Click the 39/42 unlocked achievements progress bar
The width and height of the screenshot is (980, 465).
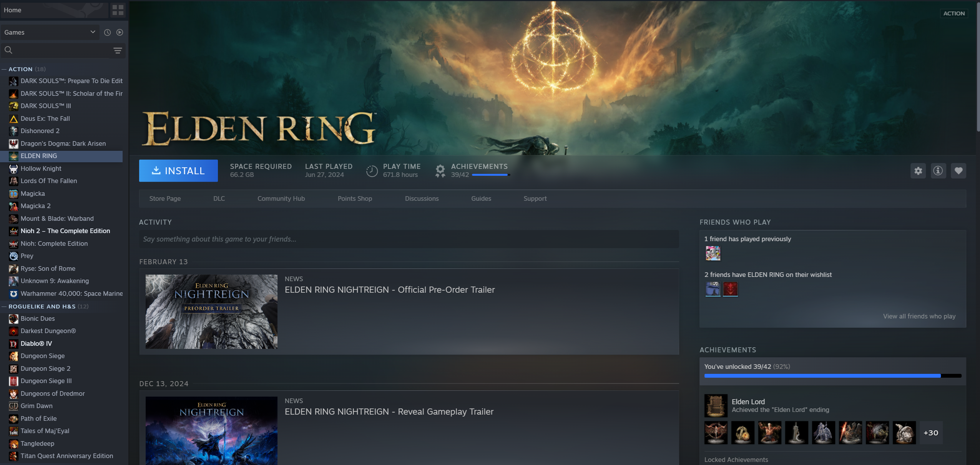[x=833, y=376]
